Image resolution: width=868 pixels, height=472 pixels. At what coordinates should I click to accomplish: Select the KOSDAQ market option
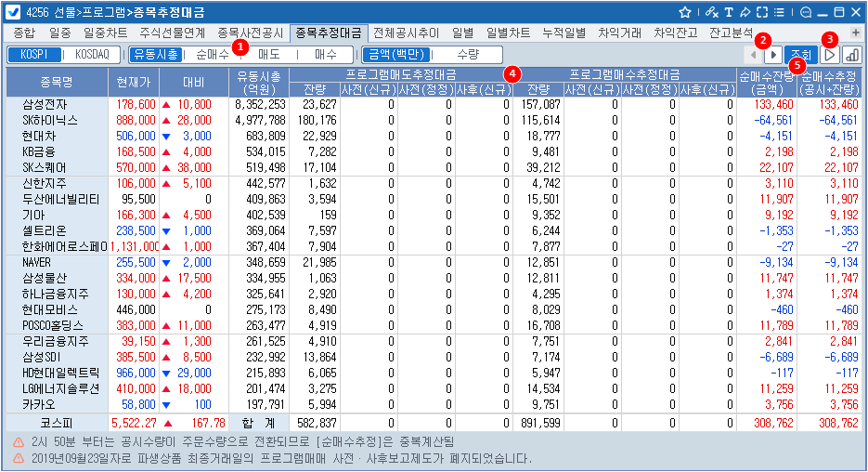click(92, 55)
